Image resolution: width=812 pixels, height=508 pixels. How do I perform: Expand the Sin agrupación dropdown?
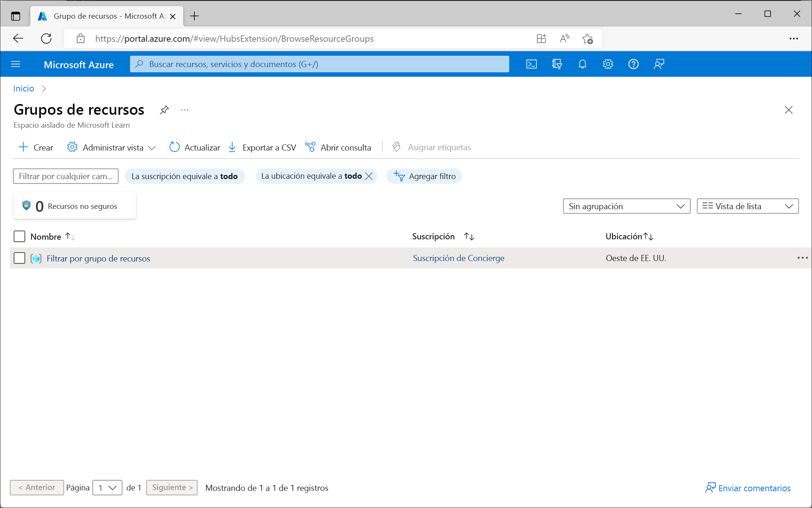click(625, 207)
